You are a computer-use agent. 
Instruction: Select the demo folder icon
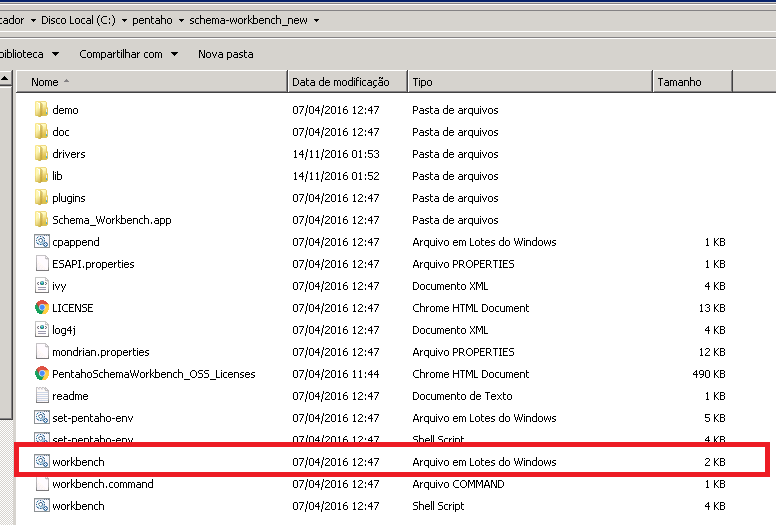coord(42,109)
